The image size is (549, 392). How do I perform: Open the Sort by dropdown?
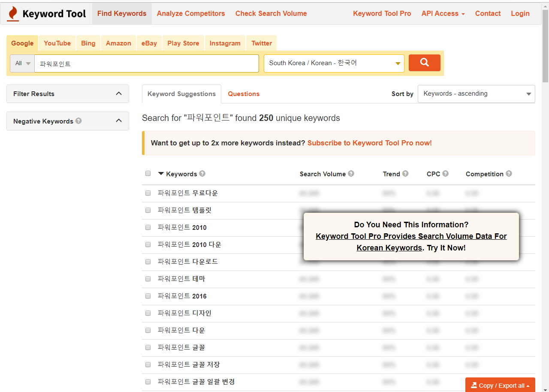[477, 94]
